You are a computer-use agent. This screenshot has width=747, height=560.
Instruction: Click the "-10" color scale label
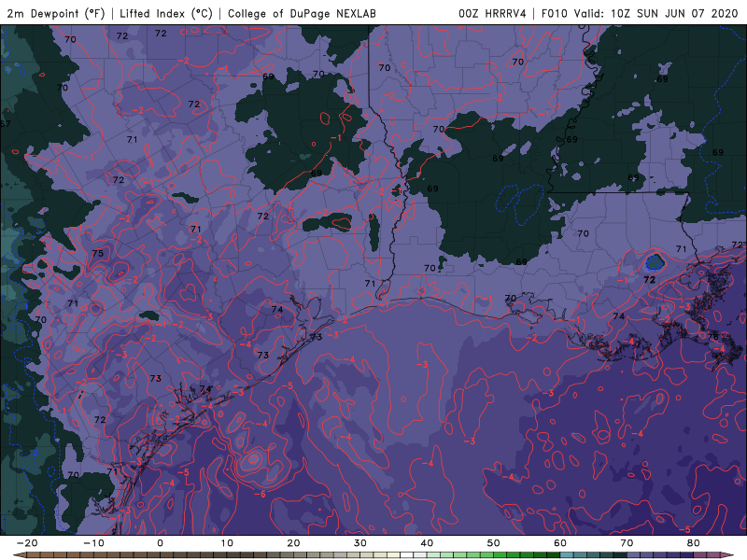pyautogui.click(x=93, y=543)
